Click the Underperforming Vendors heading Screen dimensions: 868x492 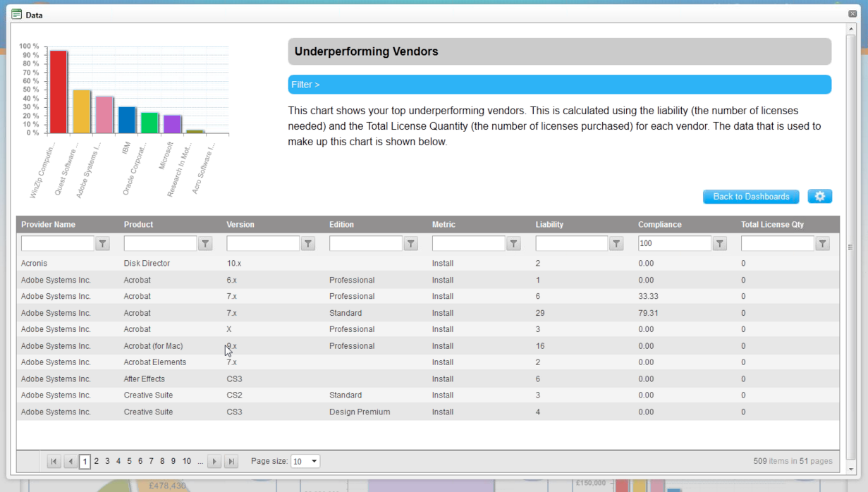(366, 51)
